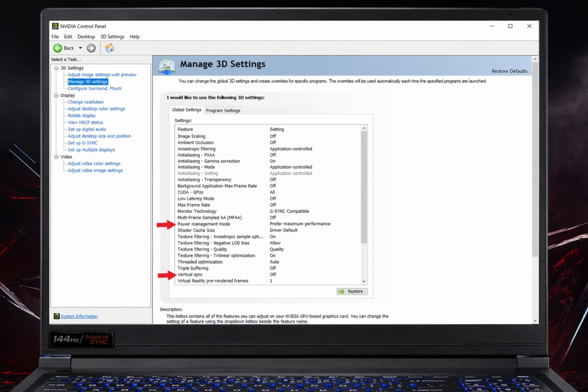The height and width of the screenshot is (392, 588).
Task: Select Manage 3D settings in tree
Action: [x=88, y=81]
